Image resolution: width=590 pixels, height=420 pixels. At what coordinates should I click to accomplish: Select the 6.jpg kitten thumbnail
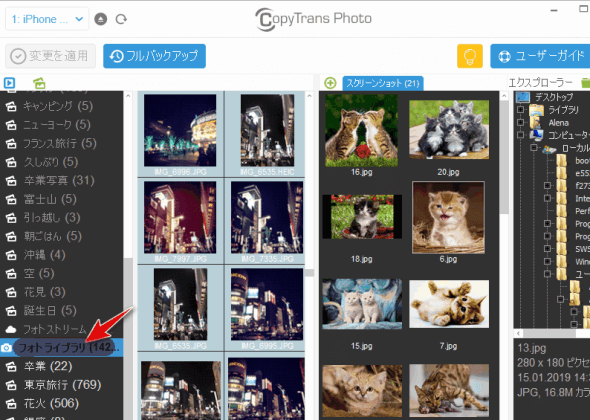449,218
